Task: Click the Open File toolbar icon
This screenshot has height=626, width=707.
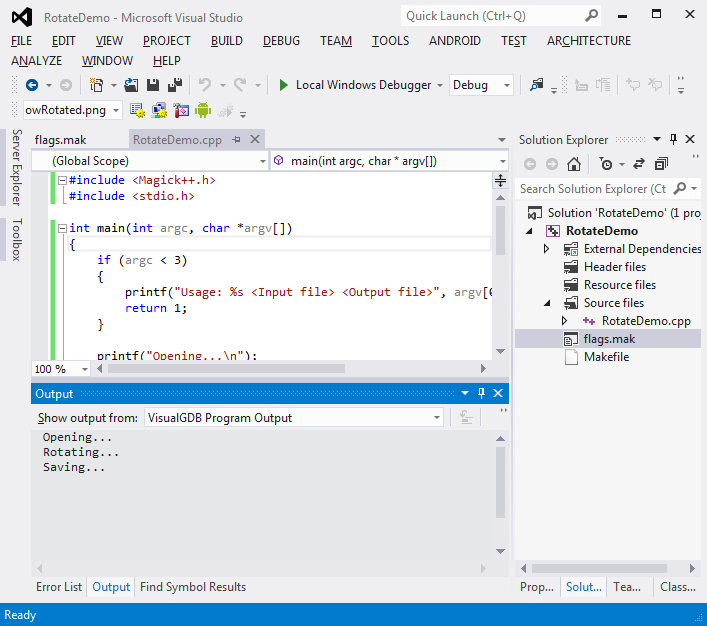Action: click(131, 85)
